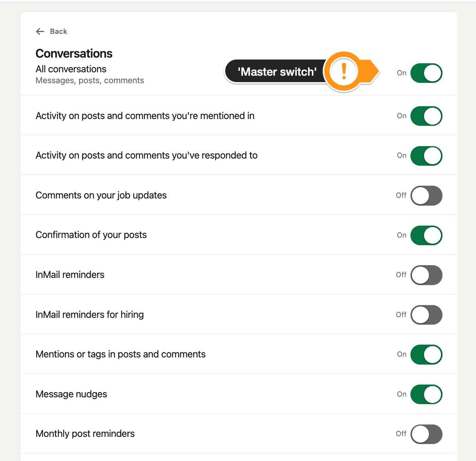Click the back arrow icon
The image size is (476, 461).
pos(40,31)
